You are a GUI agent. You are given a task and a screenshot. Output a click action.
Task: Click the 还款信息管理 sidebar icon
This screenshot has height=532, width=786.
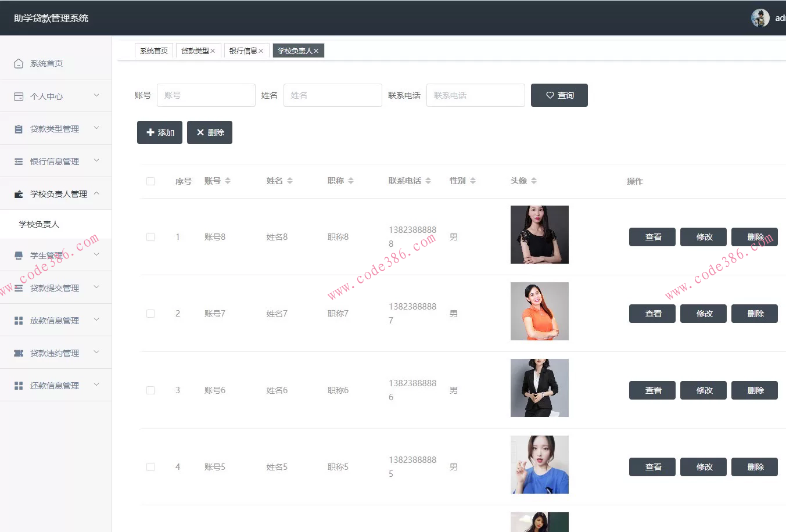tap(17, 384)
